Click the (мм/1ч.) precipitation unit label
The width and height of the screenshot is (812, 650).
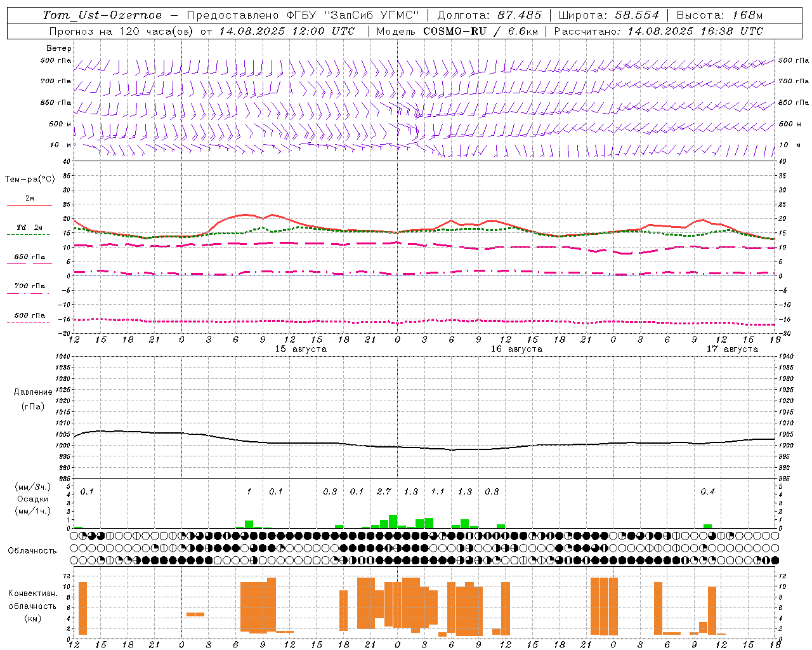(x=32, y=510)
